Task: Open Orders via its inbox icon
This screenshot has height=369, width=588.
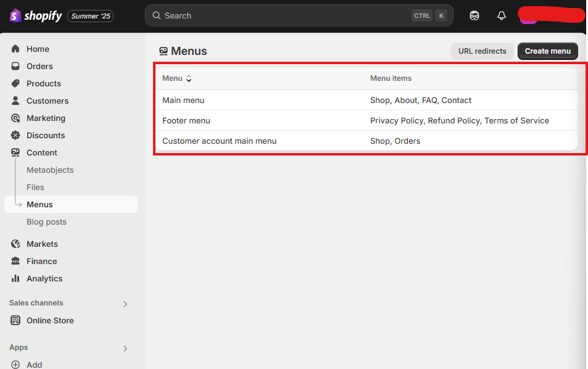Action: tap(15, 66)
